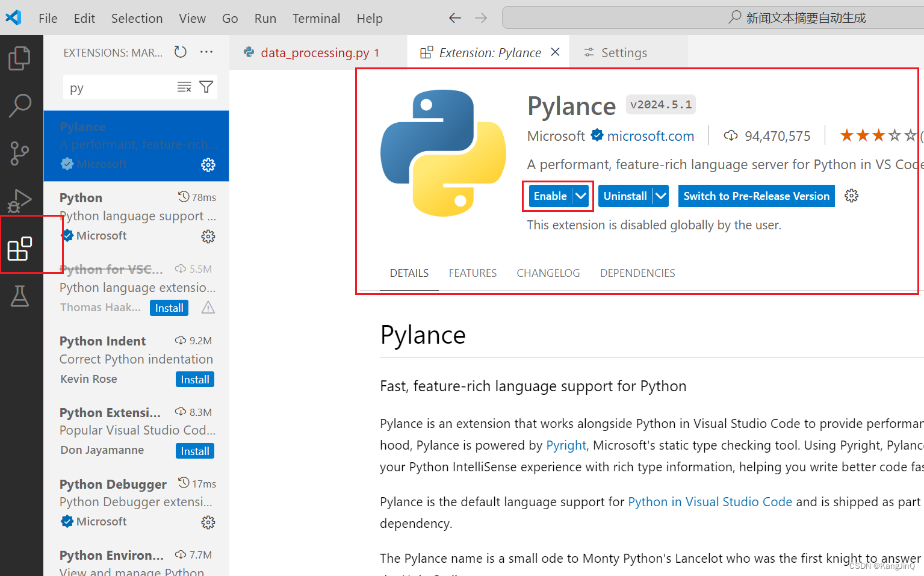Screen dimensions: 924x576
Task: Switch to the Settings editor tab
Action: (628, 52)
